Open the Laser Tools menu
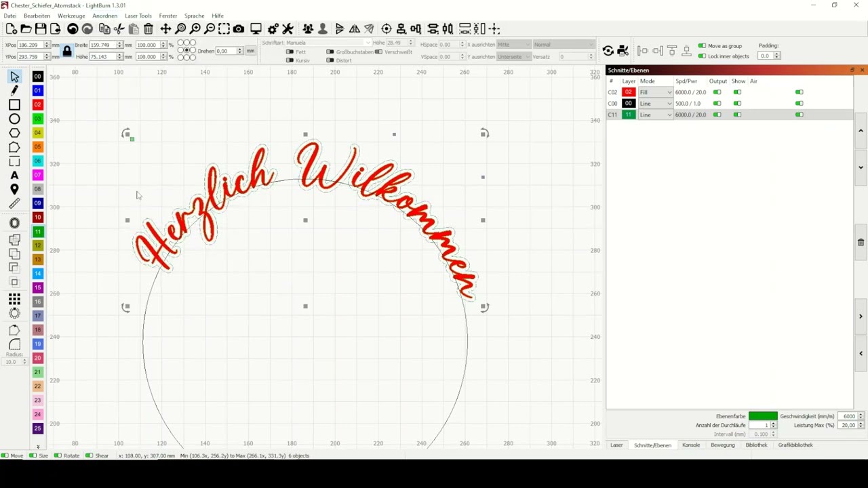868x488 pixels. click(x=138, y=16)
